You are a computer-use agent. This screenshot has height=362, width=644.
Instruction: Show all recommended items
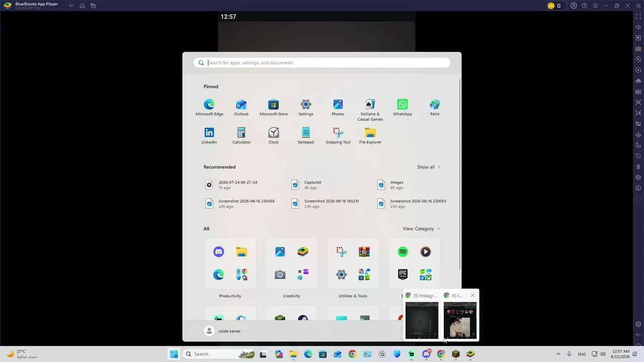point(428,167)
